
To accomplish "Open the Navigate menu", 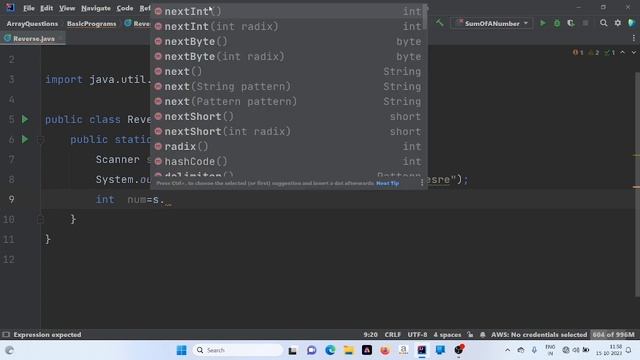I will pos(96,8).
